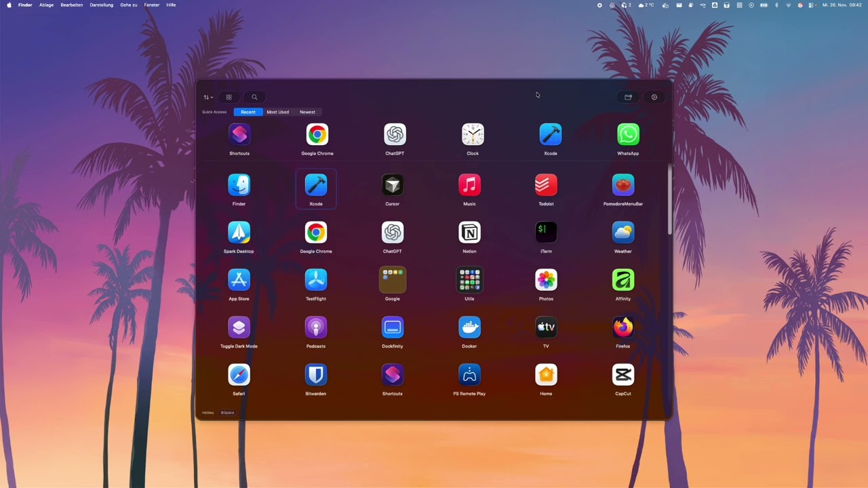Open the Darstellung menu
Image resolution: width=868 pixels, height=488 pixels.
(102, 5)
